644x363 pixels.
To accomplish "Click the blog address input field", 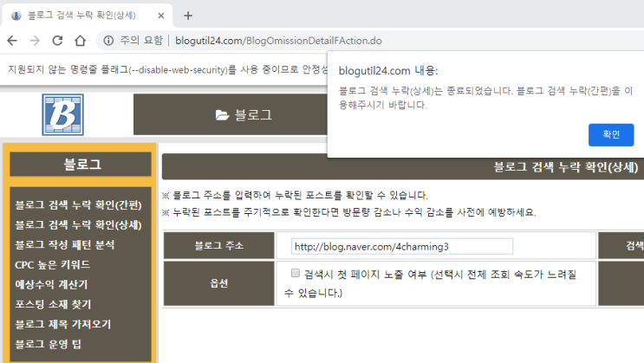I will (402, 246).
